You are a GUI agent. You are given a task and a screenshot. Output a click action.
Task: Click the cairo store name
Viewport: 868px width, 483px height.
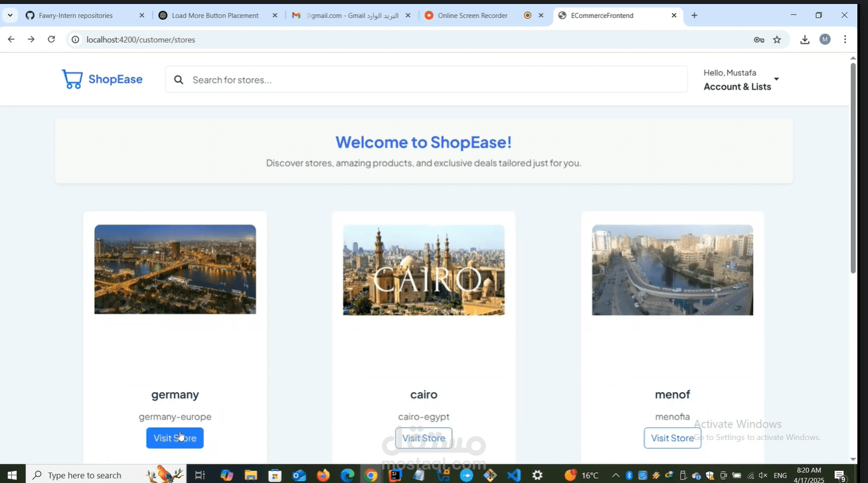point(424,395)
